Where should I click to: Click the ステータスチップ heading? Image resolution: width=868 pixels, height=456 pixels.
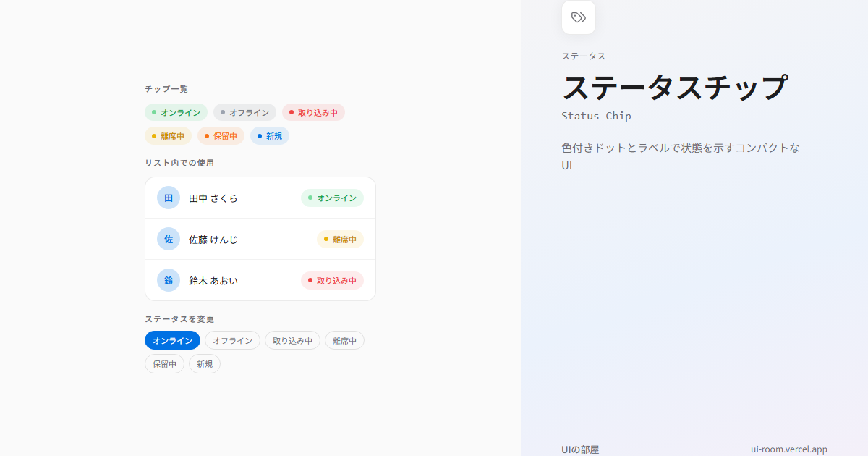[674, 88]
